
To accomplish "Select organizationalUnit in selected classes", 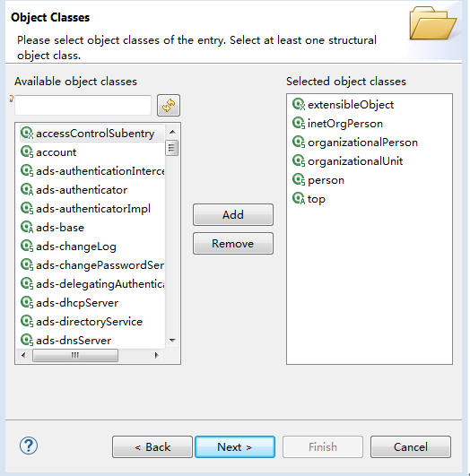I will pyautogui.click(x=355, y=161).
